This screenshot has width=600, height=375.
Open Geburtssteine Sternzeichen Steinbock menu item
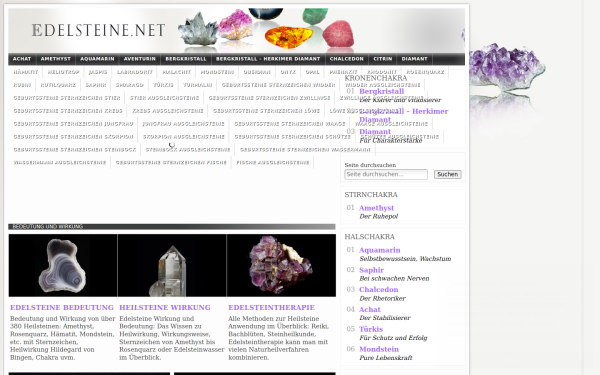point(75,150)
